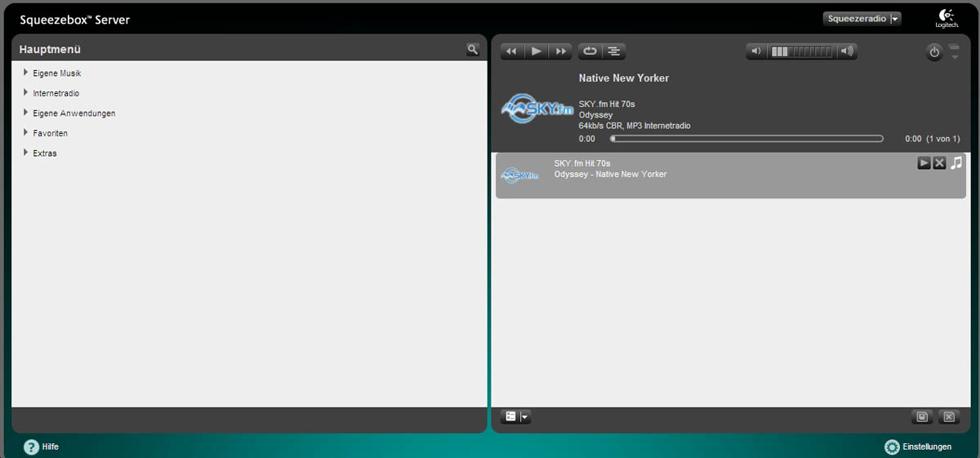Screen dimensions: 980x458
Task: Raise volume with the loud speaker icon
Action: pos(847,51)
